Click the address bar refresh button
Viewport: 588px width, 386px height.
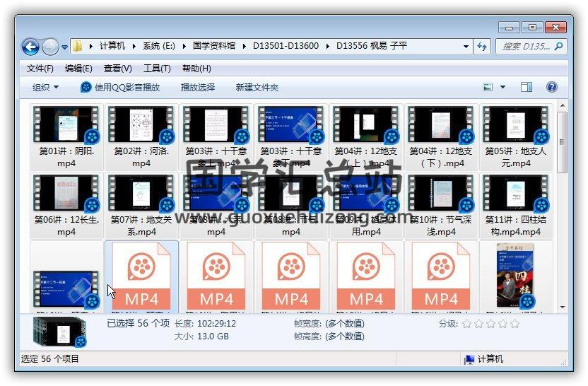[x=482, y=47]
